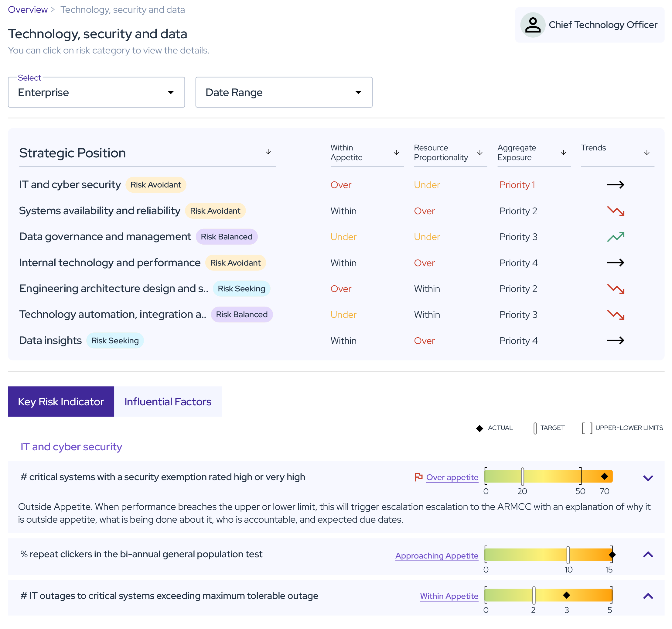672x629 pixels.
Task: Sort by Strategic Position arrow
Action: point(268,152)
